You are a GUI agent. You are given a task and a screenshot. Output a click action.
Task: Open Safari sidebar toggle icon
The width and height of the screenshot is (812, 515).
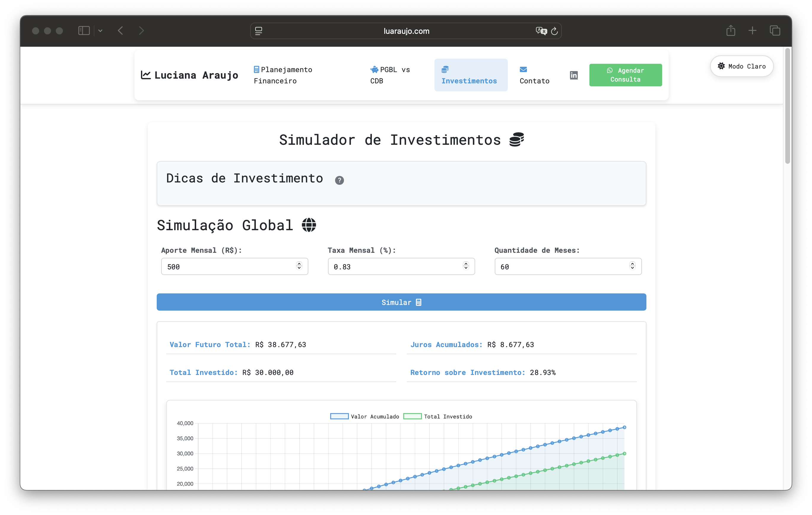click(x=84, y=31)
